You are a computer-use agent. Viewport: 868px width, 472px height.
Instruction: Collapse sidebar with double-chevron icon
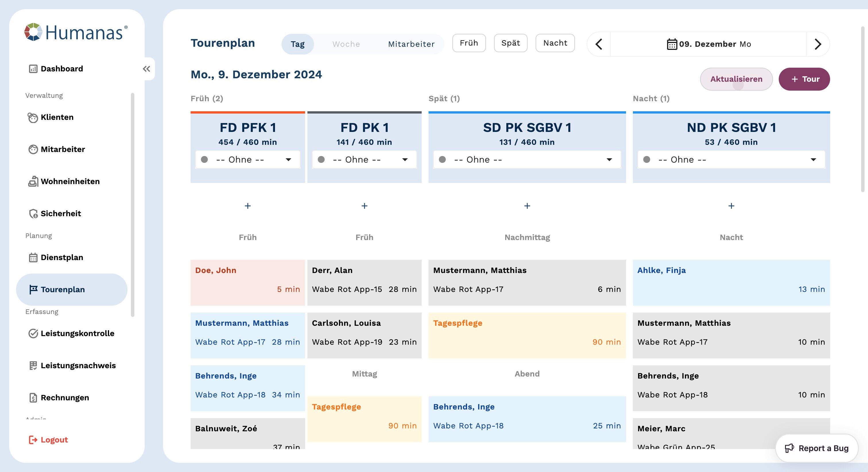click(x=146, y=69)
